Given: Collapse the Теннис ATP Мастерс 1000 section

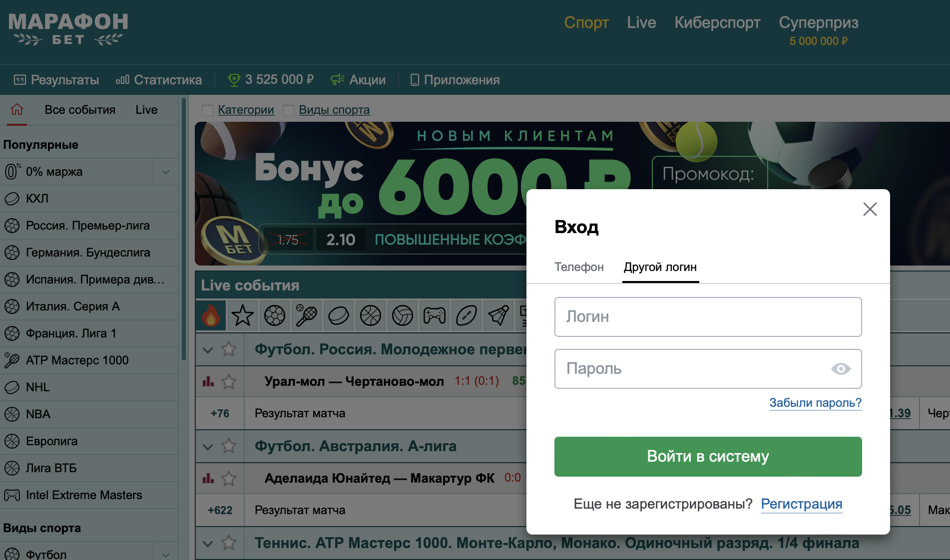Looking at the screenshot, I should [x=208, y=543].
